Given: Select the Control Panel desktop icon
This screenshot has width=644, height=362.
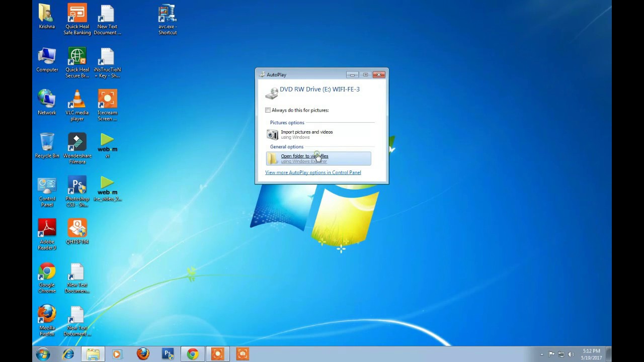Looking at the screenshot, I should 47,192.
